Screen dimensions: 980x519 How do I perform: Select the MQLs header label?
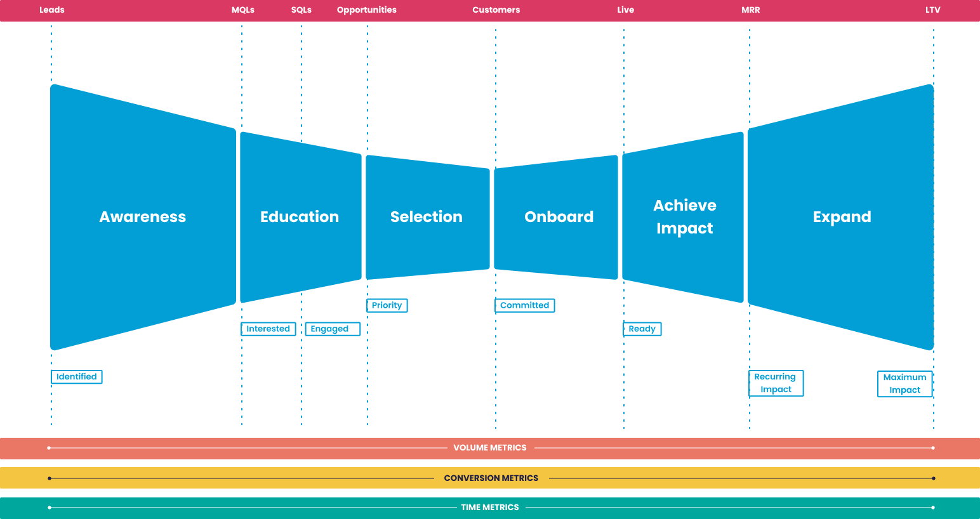[243, 10]
